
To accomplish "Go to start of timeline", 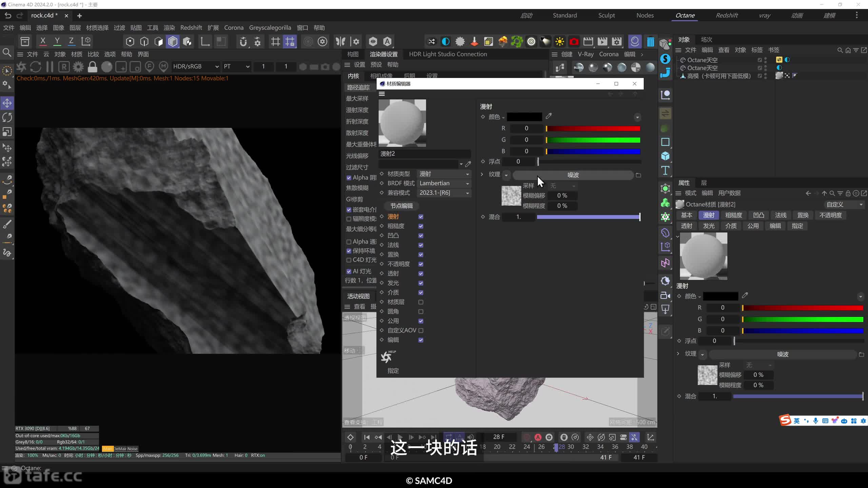I will pyautogui.click(x=367, y=437).
